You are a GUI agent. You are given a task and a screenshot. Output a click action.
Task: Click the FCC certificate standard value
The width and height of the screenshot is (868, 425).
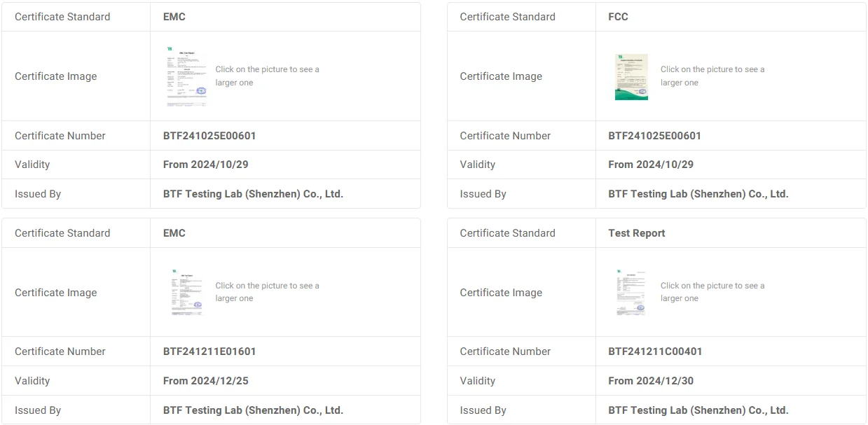coord(618,17)
